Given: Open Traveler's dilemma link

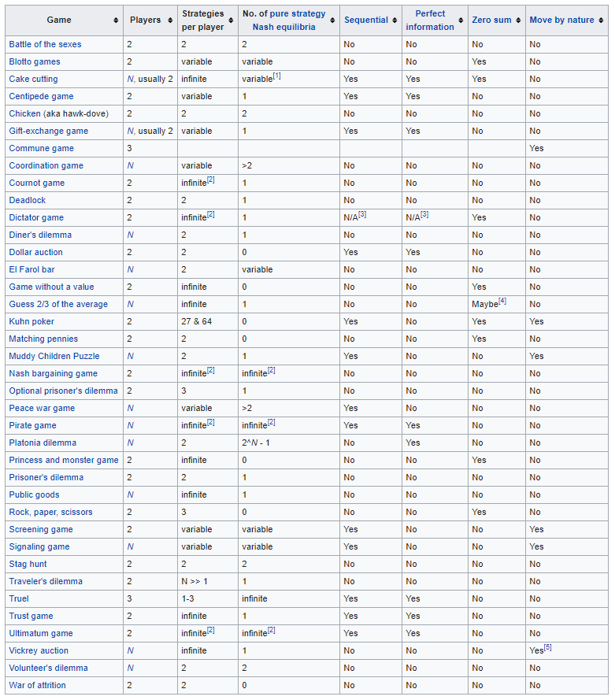Looking at the screenshot, I should pyautogui.click(x=46, y=582).
